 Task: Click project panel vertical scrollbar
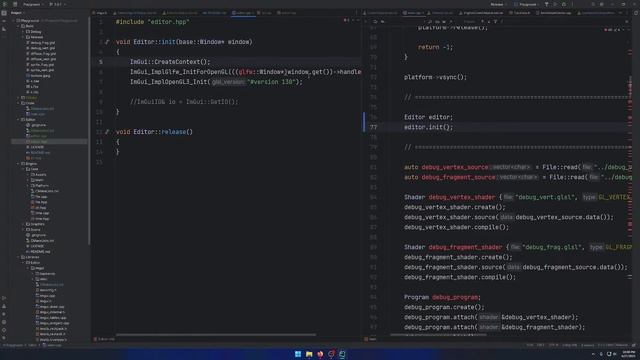[x=89, y=131]
